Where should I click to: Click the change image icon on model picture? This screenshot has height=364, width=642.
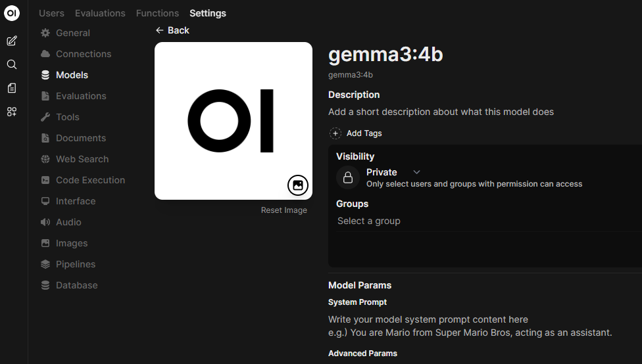point(298,185)
